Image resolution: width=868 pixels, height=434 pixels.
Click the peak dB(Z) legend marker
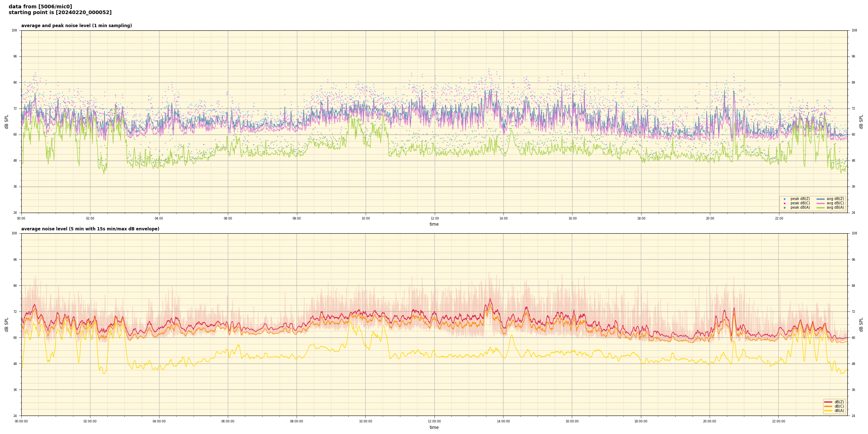784,199
